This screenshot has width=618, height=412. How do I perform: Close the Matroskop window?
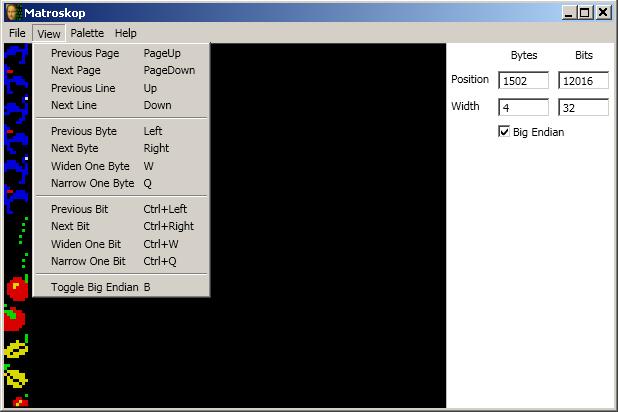pos(603,13)
